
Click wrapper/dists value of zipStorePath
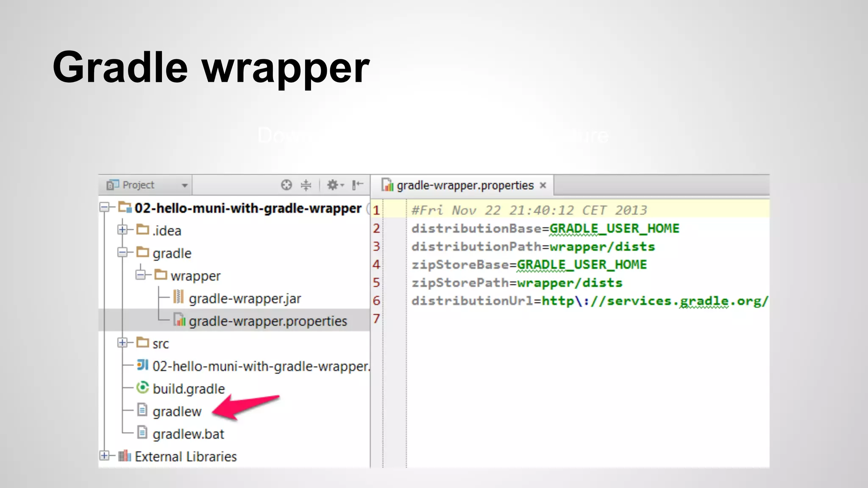[x=570, y=283]
